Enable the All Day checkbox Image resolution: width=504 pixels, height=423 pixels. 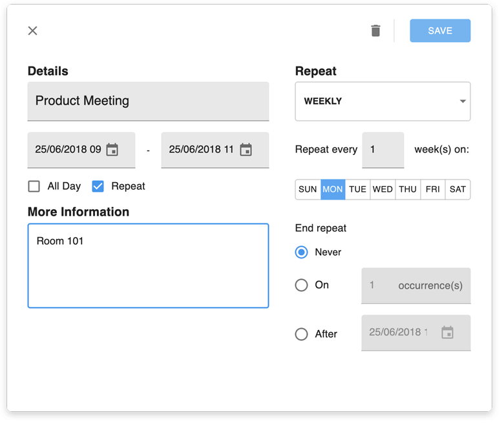tap(34, 187)
